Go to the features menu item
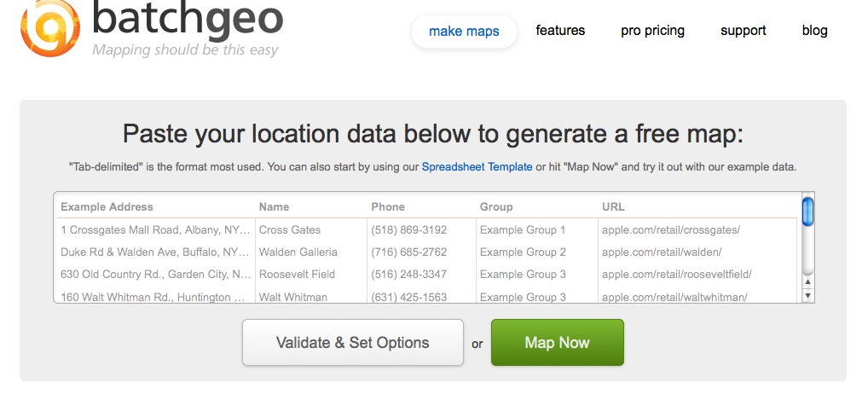This screenshot has height=400, width=868. (x=560, y=31)
